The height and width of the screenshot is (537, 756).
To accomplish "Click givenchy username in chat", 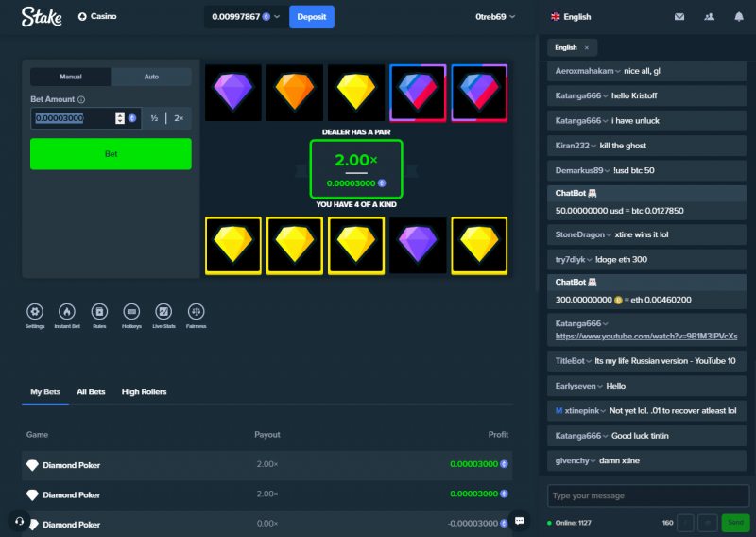I will [x=572, y=460].
